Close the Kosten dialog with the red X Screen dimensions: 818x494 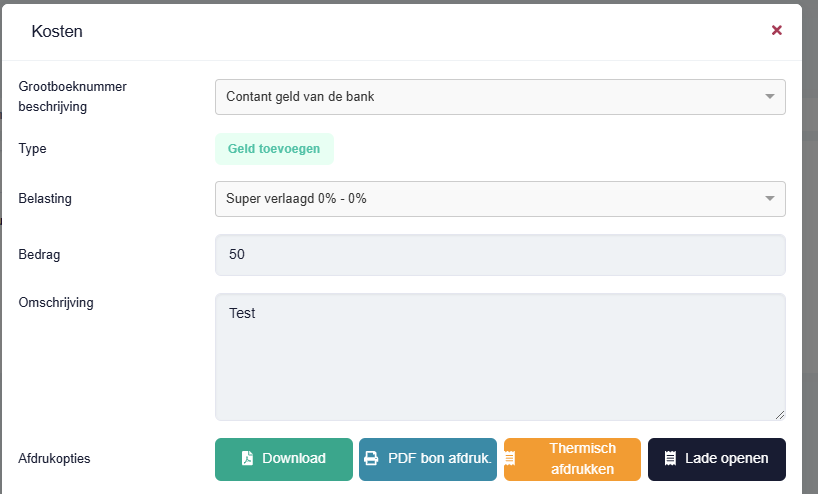coord(777,30)
